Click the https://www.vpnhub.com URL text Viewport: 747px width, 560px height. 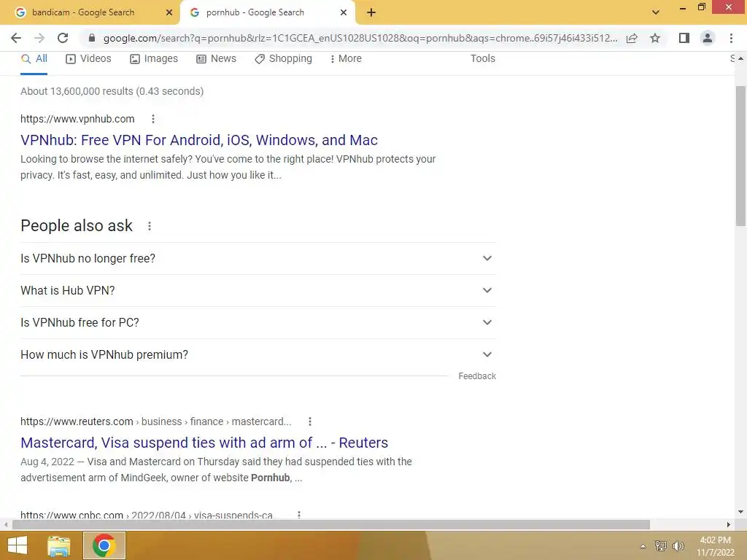[x=77, y=119]
